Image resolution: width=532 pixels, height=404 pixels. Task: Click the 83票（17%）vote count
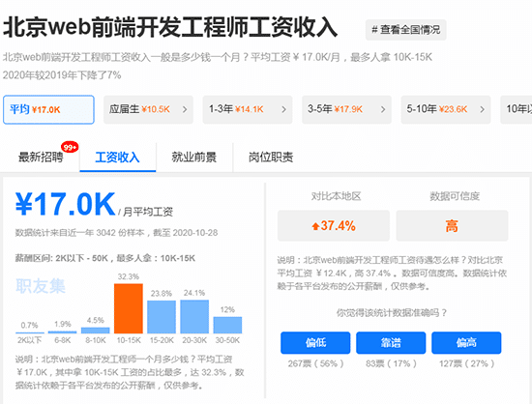[x=391, y=363]
